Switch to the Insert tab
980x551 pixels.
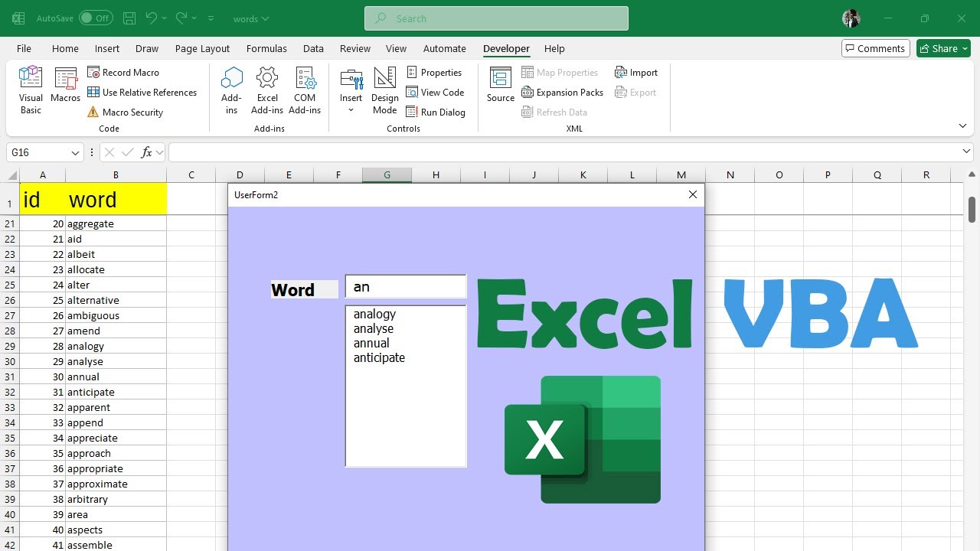click(x=106, y=48)
